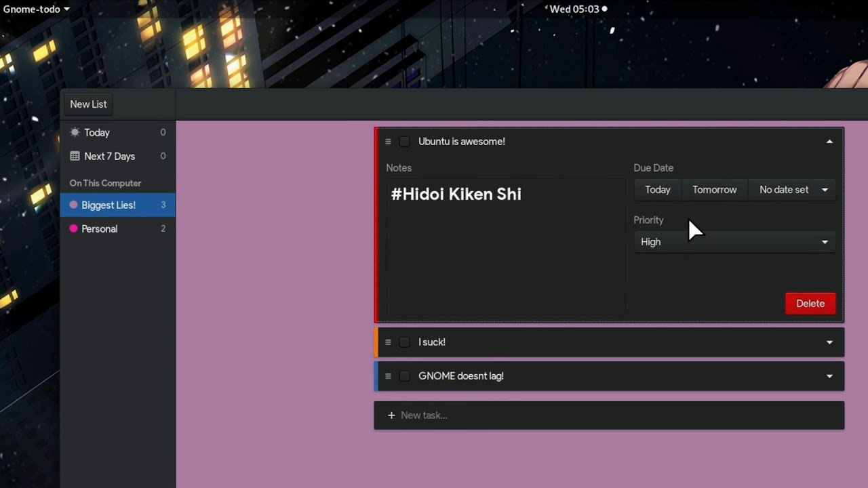Image resolution: width=868 pixels, height=488 pixels.
Task: Click the purple color dot of 'Biggest Lies!'
Action: (74, 205)
